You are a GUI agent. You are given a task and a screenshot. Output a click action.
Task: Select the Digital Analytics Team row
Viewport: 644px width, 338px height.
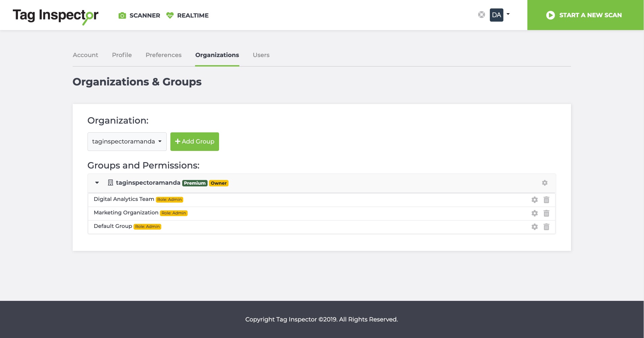click(322, 200)
